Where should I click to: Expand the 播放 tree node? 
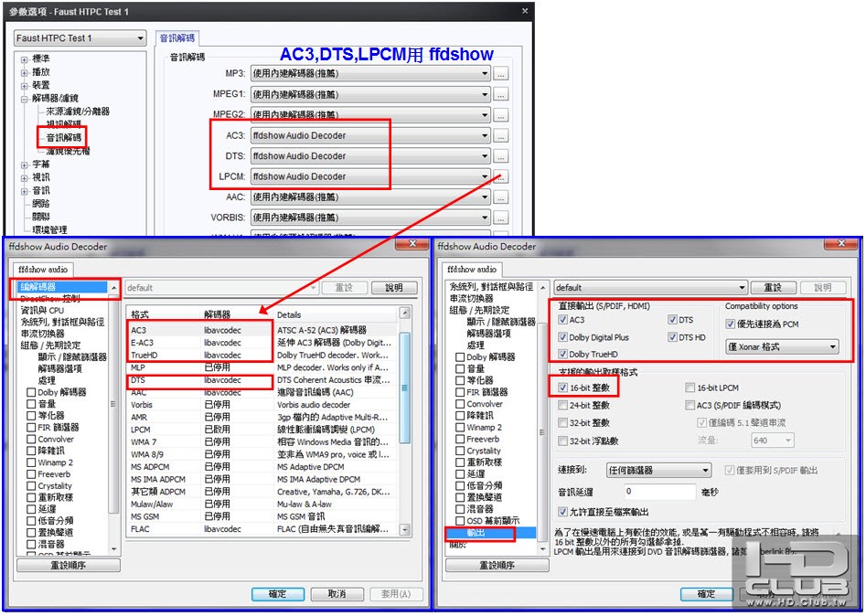coord(25,72)
